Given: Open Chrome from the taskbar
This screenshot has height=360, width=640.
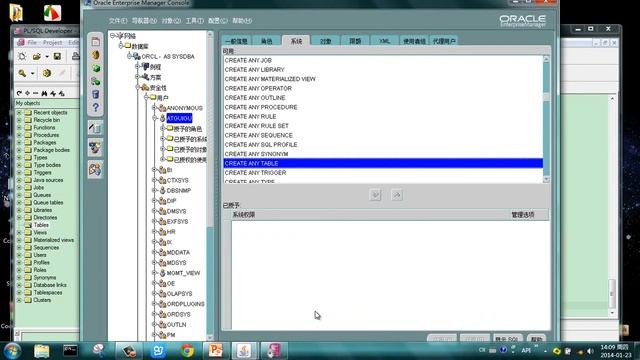Looking at the screenshot, I should [187, 351].
